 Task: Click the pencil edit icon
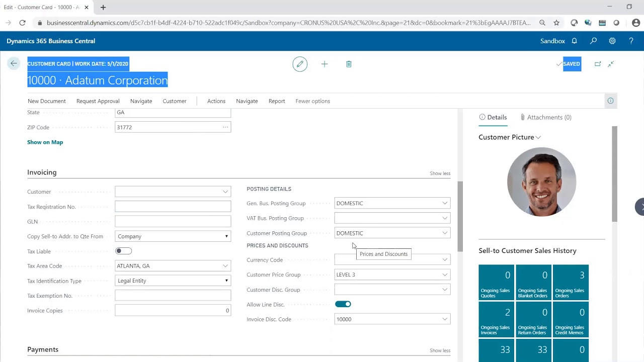300,64
